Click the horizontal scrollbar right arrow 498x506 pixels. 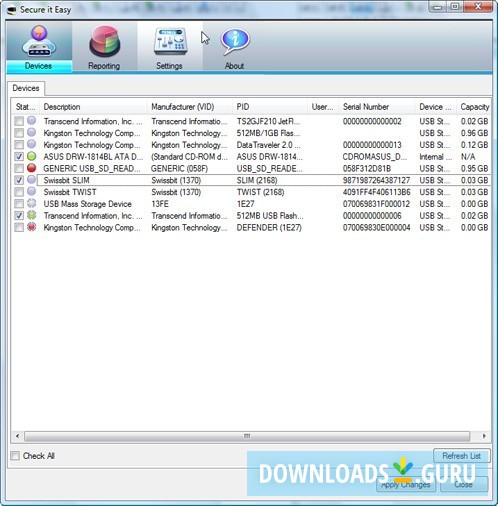coord(484,436)
